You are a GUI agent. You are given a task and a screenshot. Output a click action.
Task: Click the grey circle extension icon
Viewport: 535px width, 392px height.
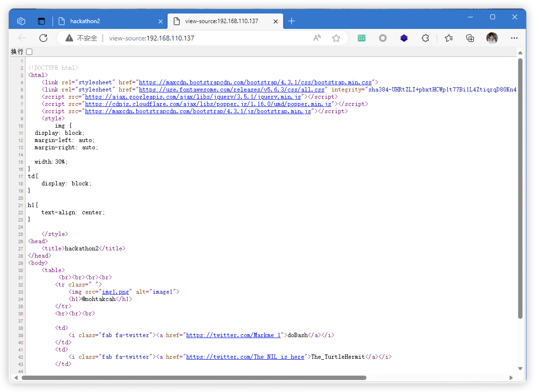383,38
